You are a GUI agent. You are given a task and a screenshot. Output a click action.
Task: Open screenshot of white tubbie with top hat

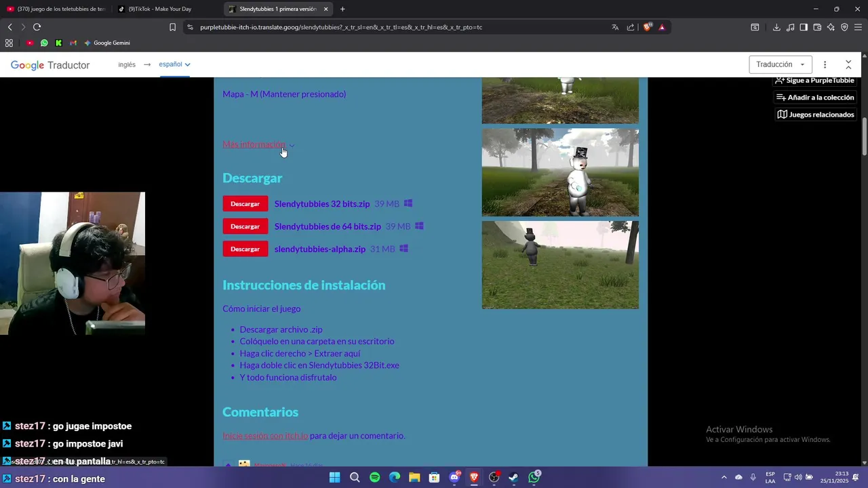[560, 172]
